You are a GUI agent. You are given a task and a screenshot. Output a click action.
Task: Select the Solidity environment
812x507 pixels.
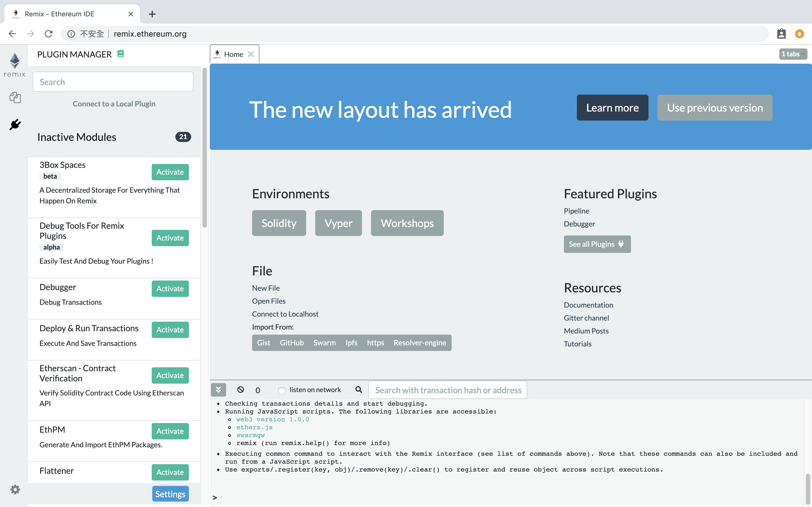click(279, 223)
